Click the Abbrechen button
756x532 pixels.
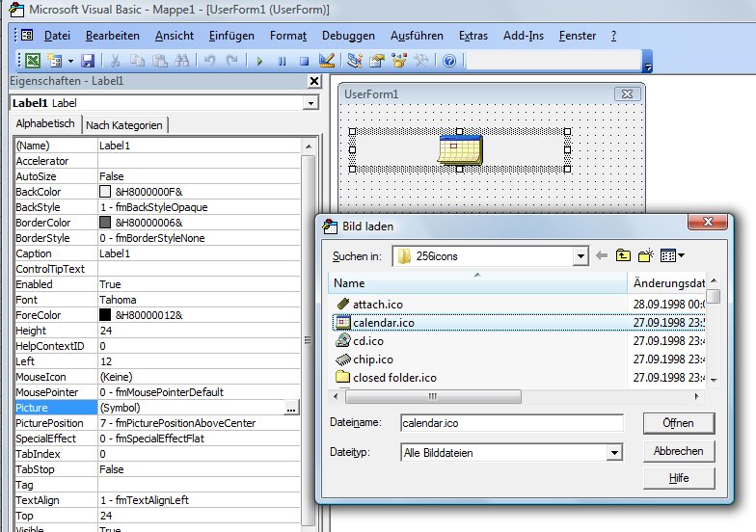coord(678,451)
